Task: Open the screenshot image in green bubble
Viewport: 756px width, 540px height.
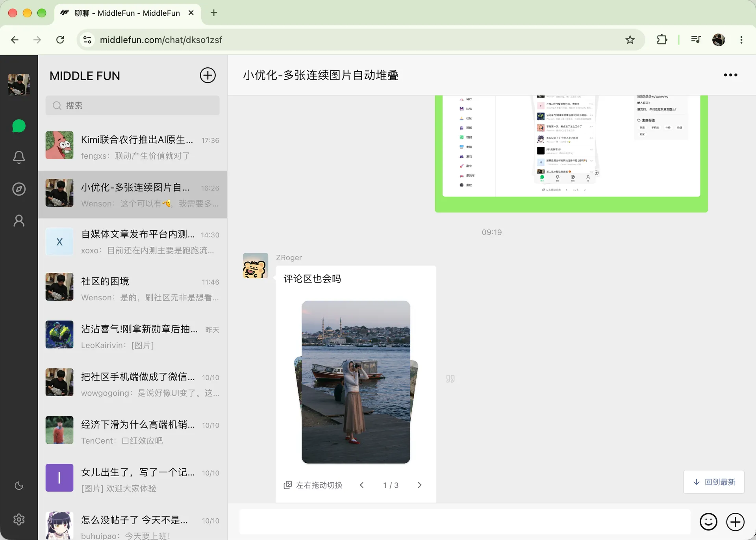Action: [x=571, y=146]
